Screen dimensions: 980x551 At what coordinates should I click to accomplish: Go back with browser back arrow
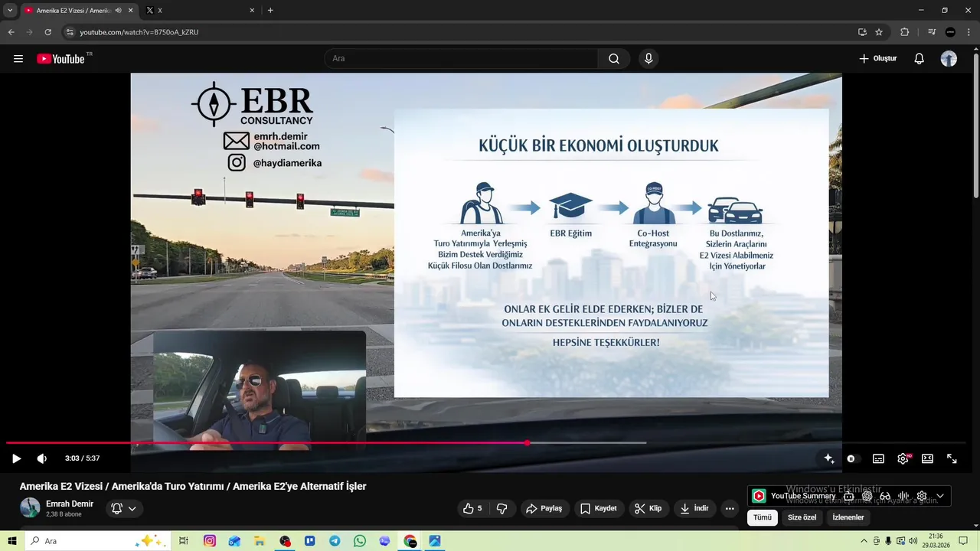(11, 32)
